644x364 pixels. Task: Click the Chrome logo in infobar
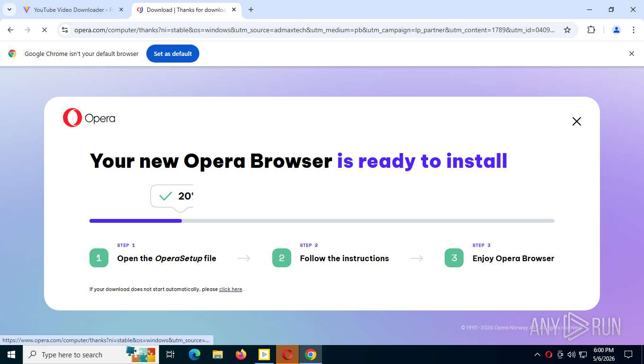click(x=12, y=54)
